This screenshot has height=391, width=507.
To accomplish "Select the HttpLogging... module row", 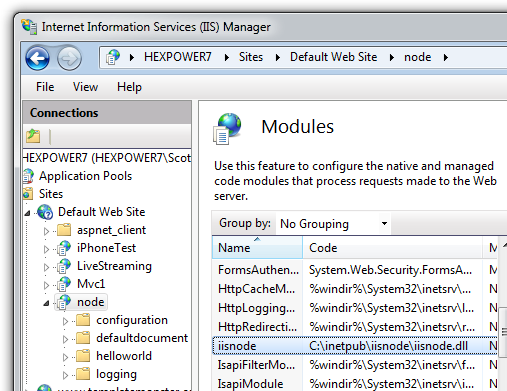I will coord(355,308).
